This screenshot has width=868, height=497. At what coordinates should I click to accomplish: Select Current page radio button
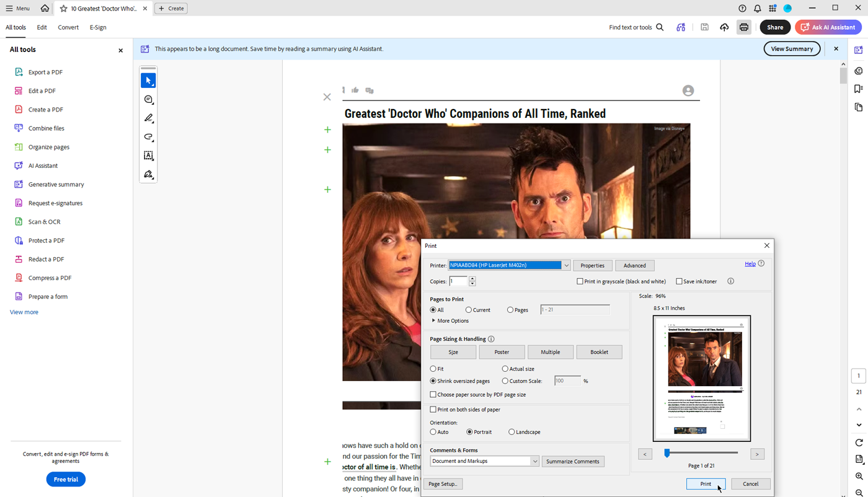coord(469,310)
